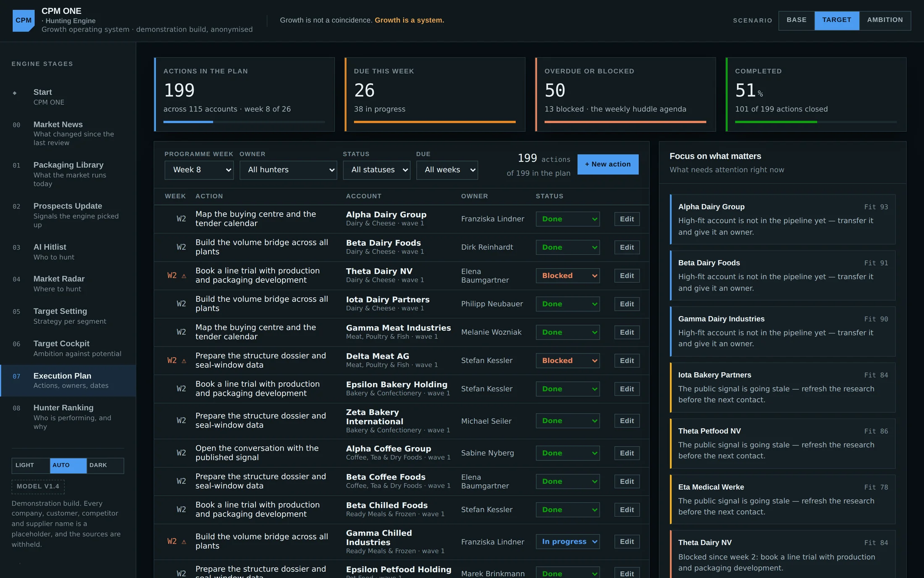Click Actions in the Plan progress bar
924x578 pixels.
point(244,122)
